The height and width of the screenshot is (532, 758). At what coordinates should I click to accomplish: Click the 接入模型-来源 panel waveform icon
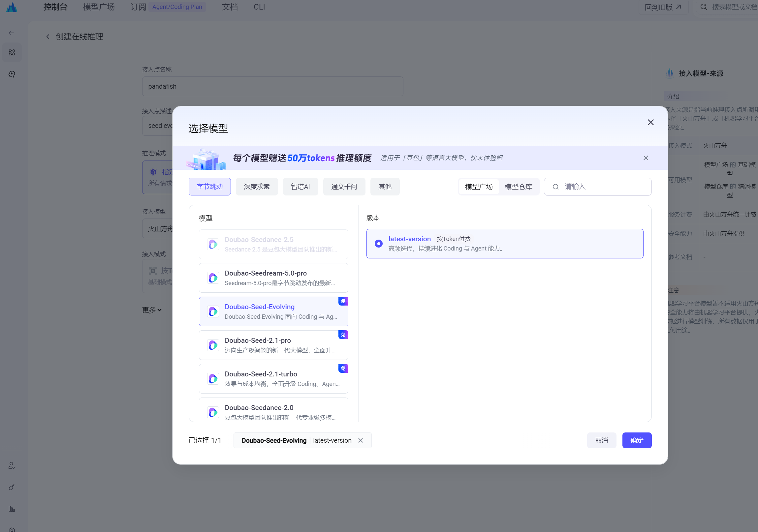click(x=670, y=73)
